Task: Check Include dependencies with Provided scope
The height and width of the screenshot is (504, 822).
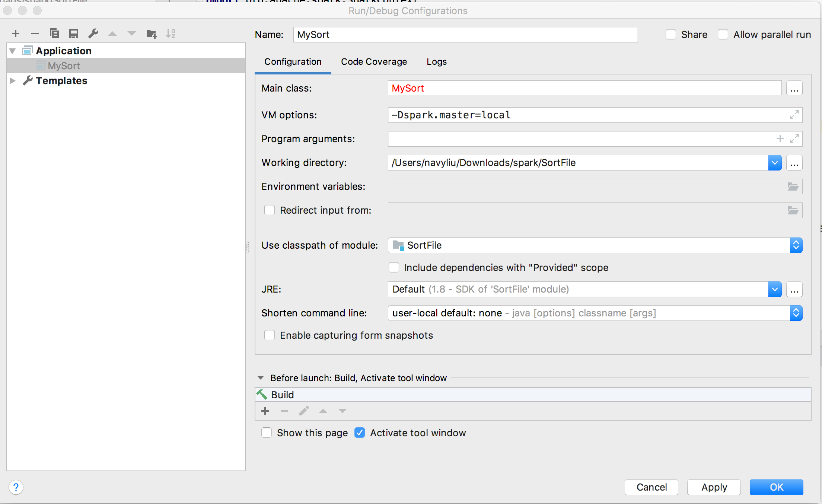Action: [x=394, y=268]
